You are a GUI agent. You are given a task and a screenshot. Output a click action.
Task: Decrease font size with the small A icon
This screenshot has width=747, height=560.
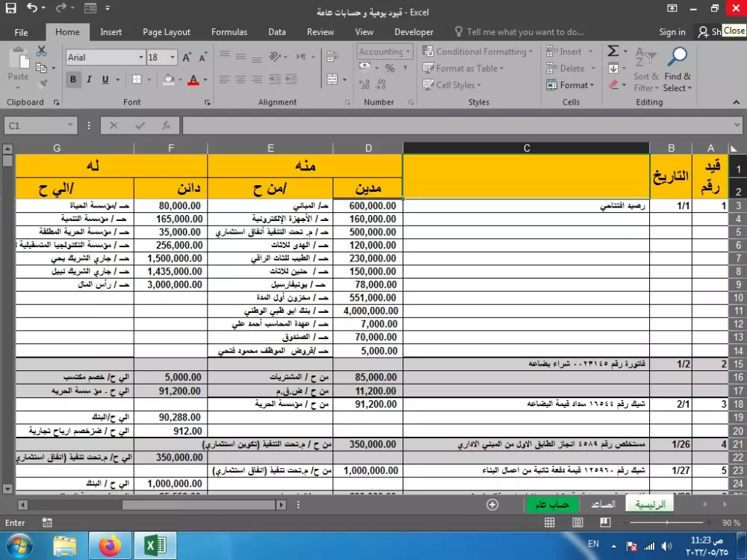pos(203,57)
